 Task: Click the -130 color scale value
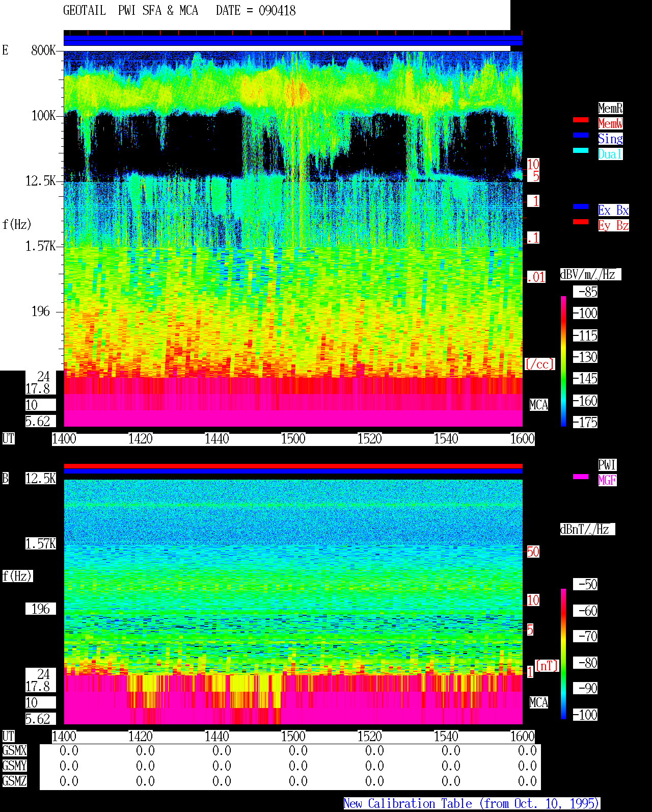[585, 357]
